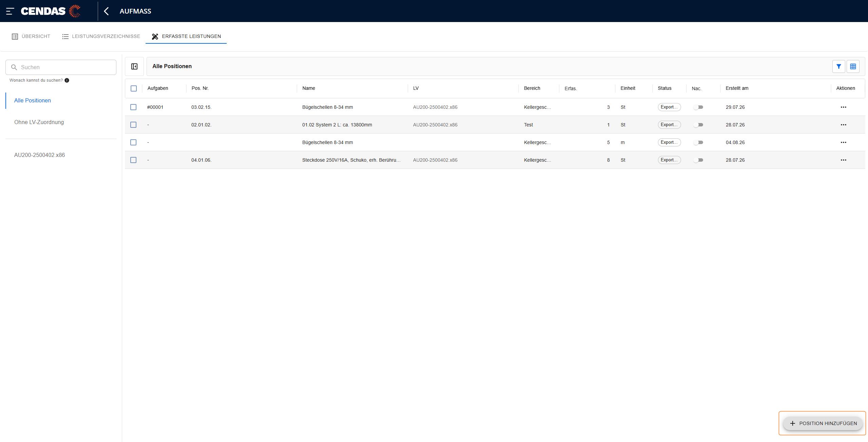Sort by the Pos. Nr. column header
The image size is (868, 442).
click(x=200, y=88)
